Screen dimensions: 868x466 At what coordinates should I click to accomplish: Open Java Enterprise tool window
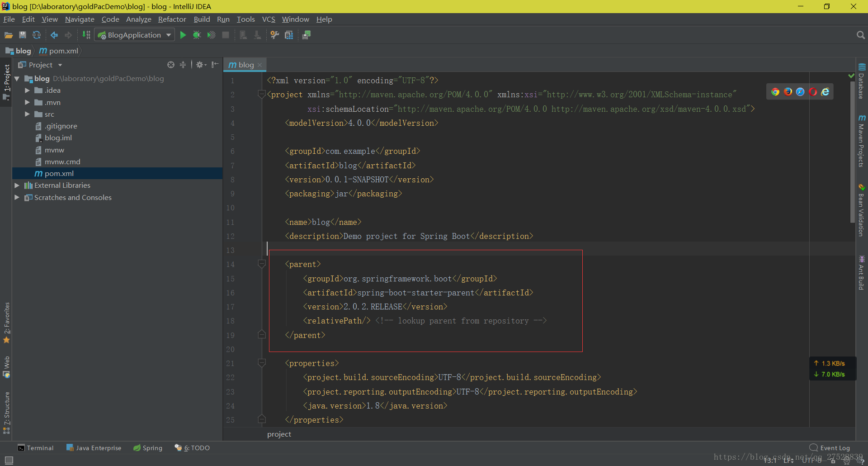coord(94,448)
